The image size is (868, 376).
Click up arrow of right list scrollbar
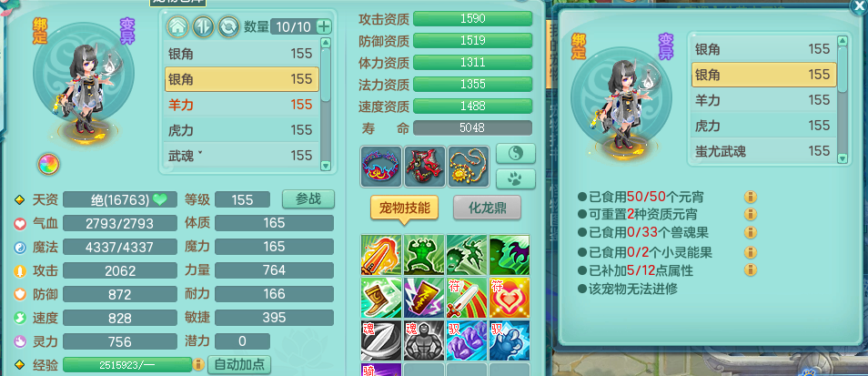pyautogui.click(x=842, y=40)
